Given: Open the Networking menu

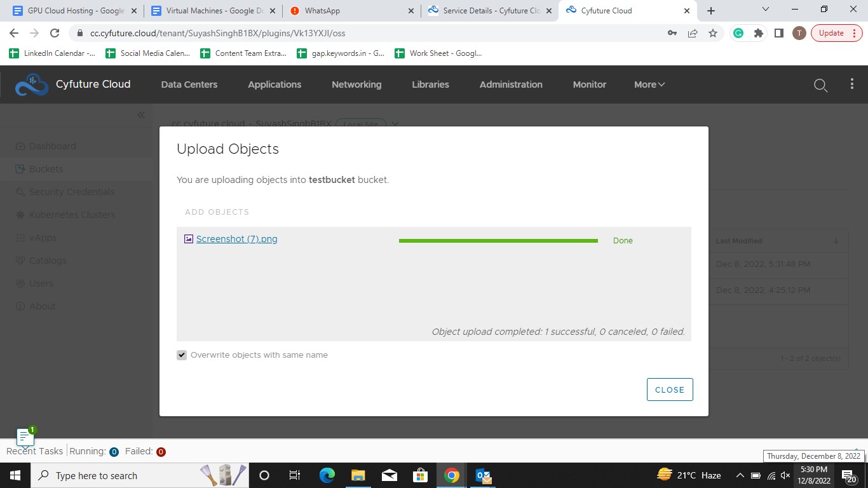Looking at the screenshot, I should click(x=356, y=85).
